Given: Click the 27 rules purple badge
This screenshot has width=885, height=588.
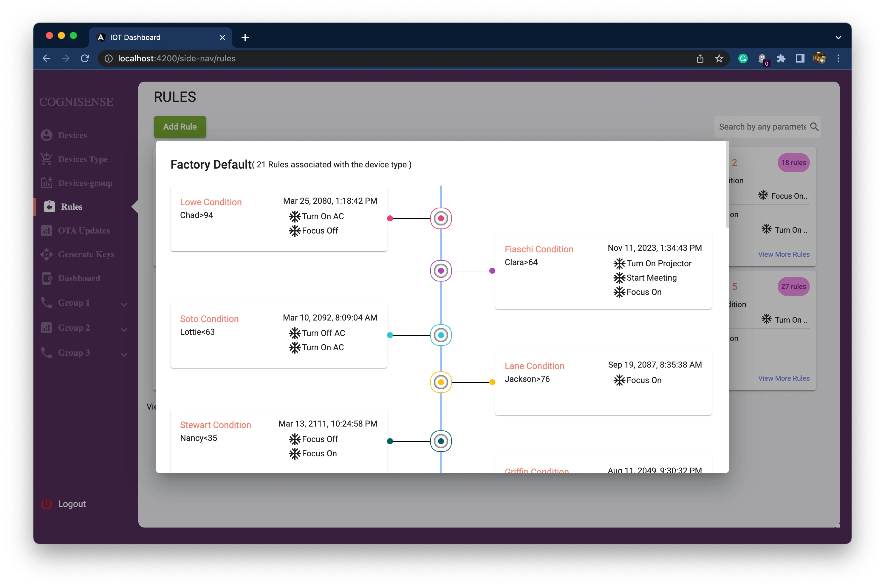Looking at the screenshot, I should coord(793,287).
